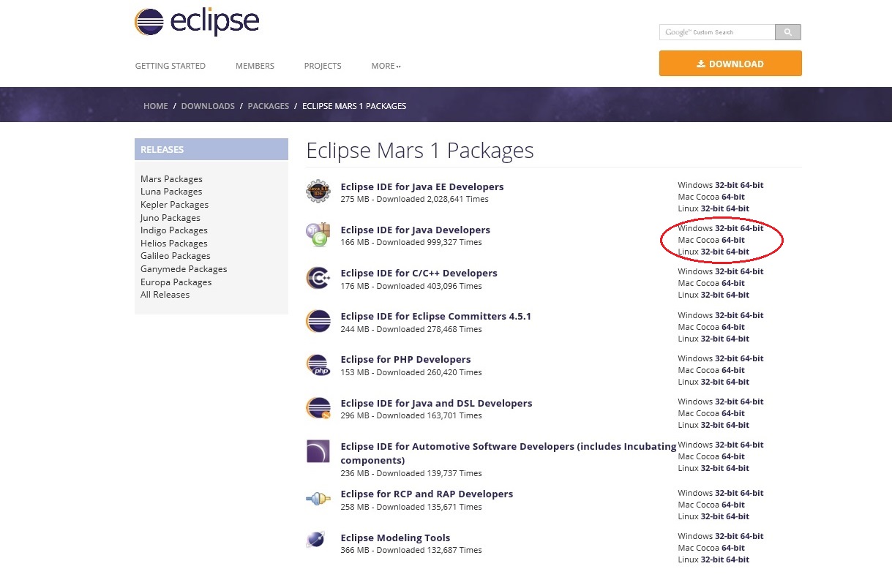Screen dimensions: 892x588
Task: Click the Java and DSL Developers icon
Action: [318, 408]
